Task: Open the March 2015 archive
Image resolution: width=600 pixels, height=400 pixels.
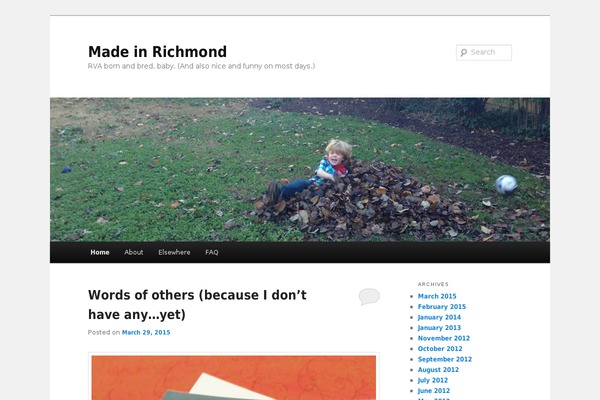Action: click(437, 296)
